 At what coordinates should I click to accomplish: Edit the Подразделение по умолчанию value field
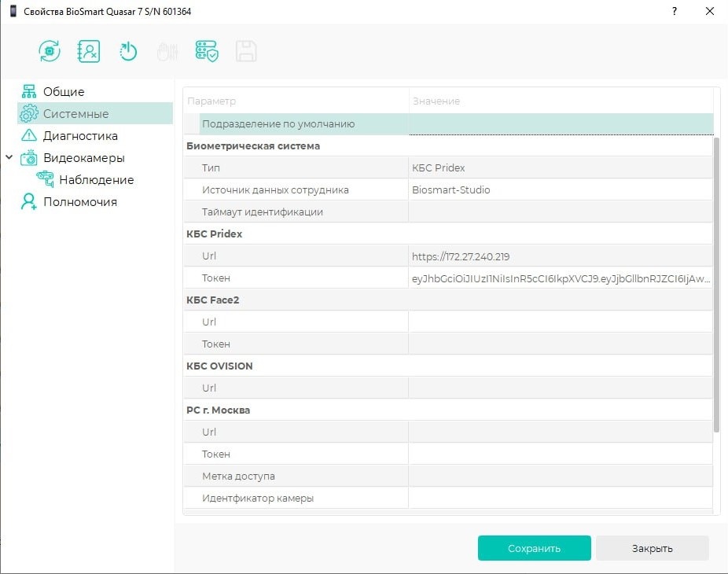[x=561, y=124]
